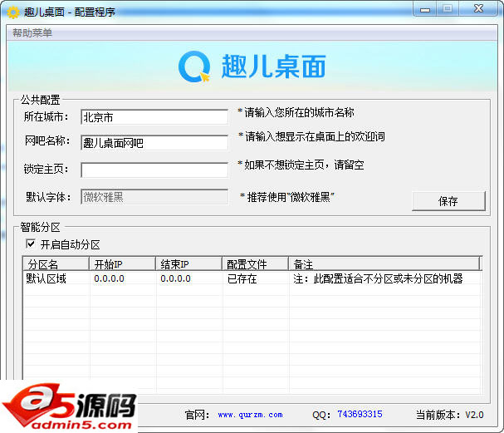Click the 保存 button
504x433 pixels.
pos(448,201)
